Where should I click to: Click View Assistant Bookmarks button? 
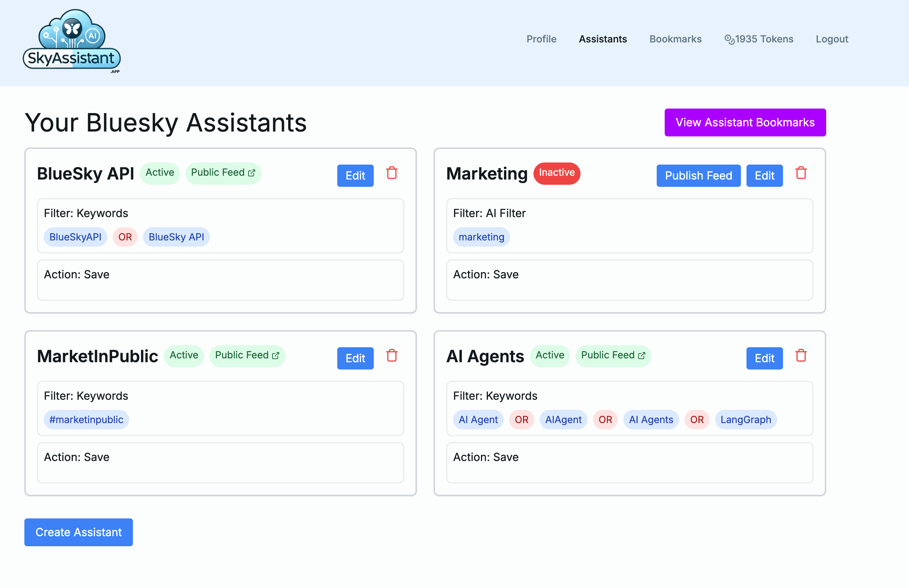[x=745, y=122]
